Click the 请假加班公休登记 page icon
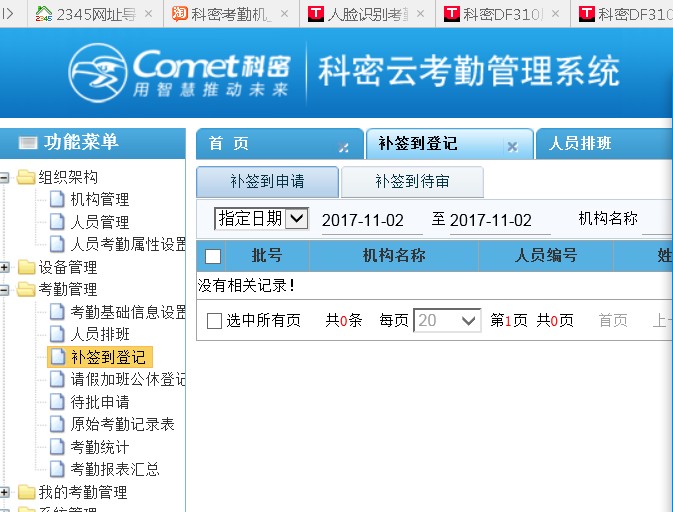Viewport: 673px width, 512px height. [57, 379]
